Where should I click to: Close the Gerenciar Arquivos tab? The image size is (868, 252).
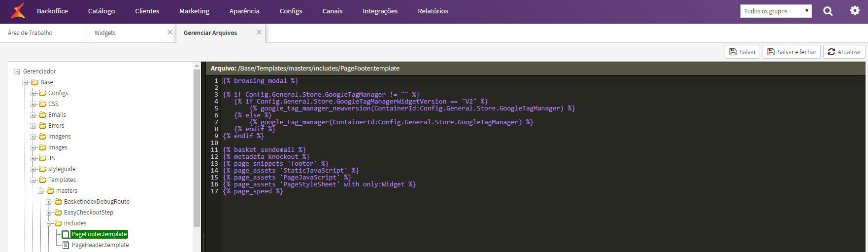pos(259,32)
